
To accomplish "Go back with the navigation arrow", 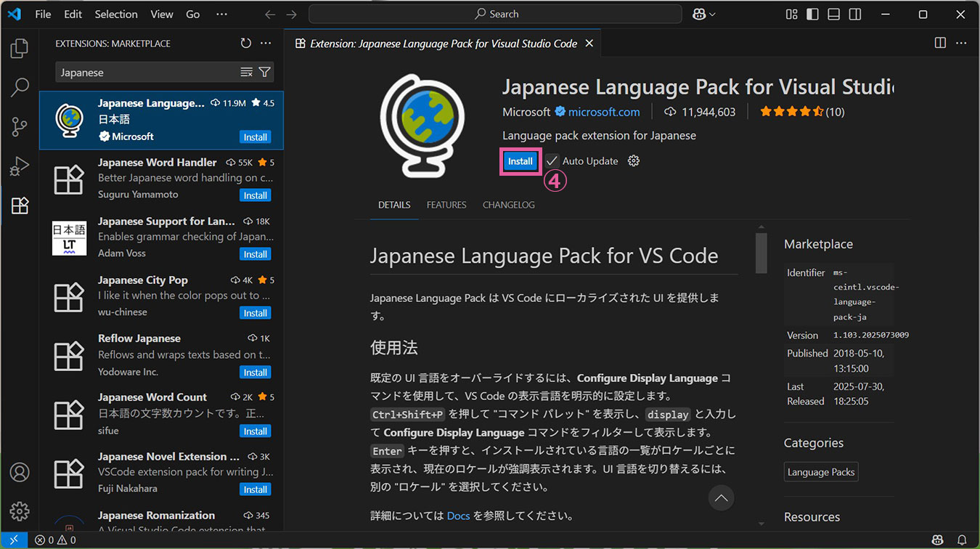I will (270, 14).
